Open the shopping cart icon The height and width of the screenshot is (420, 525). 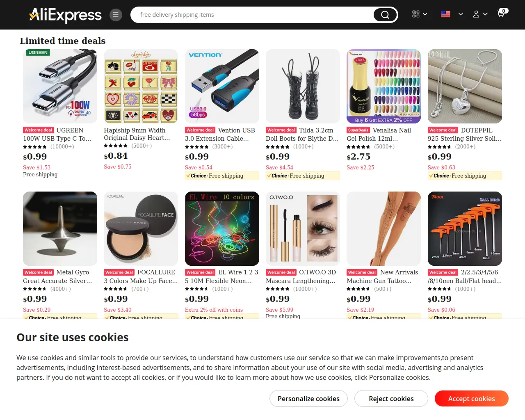502,14
